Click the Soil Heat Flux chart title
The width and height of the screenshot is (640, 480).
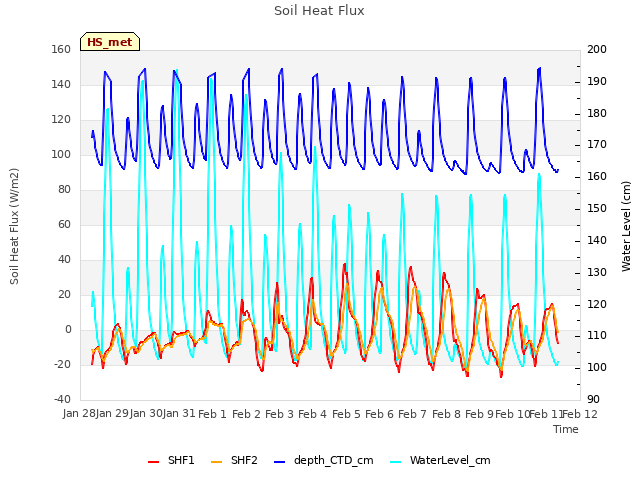pos(319,11)
